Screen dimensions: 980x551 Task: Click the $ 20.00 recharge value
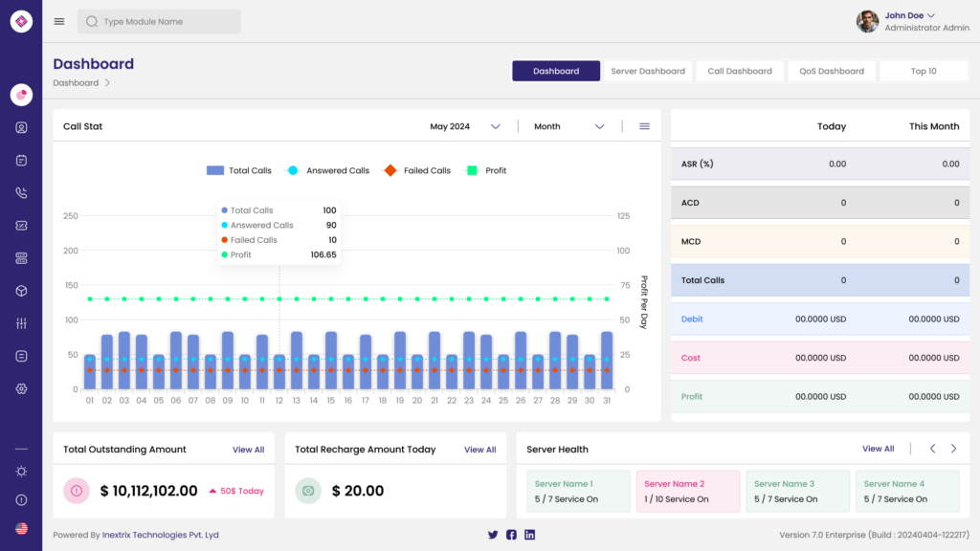[x=358, y=491]
